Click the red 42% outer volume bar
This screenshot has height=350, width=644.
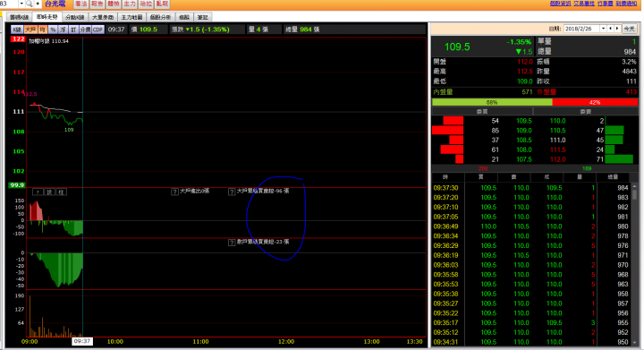pos(595,102)
